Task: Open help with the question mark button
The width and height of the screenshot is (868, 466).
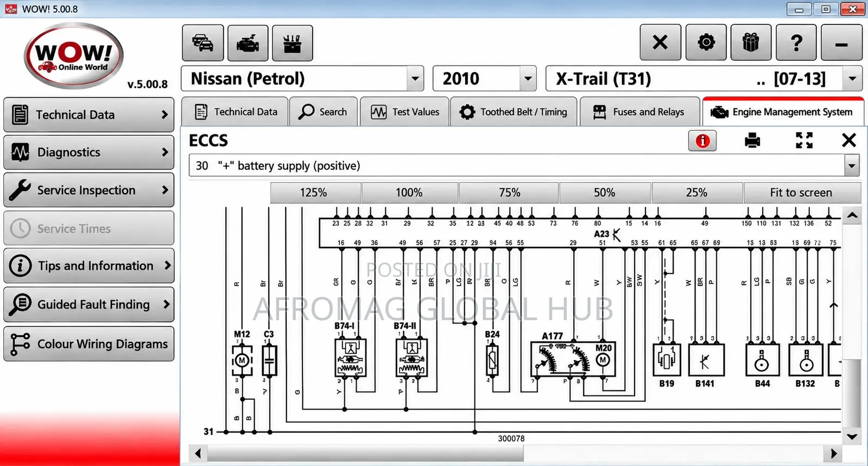Action: click(796, 42)
